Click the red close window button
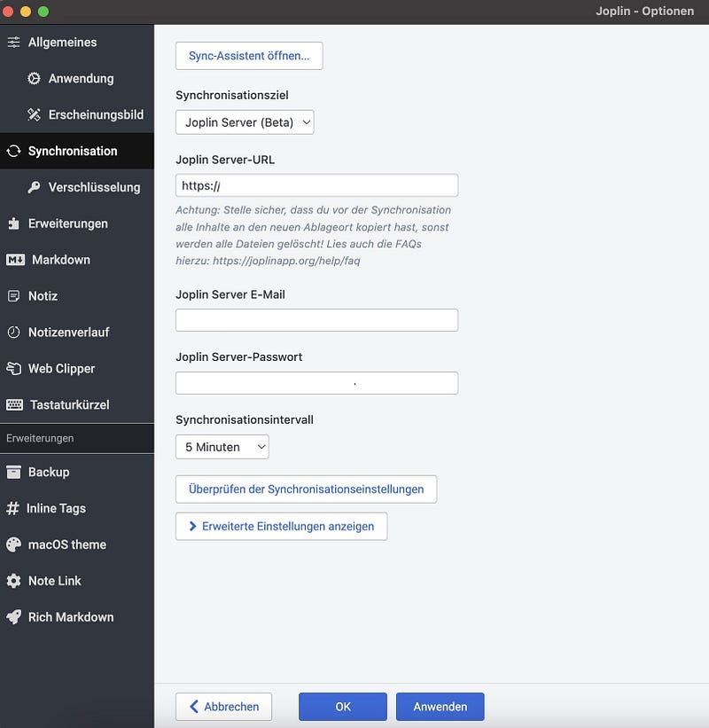 (x=8, y=12)
